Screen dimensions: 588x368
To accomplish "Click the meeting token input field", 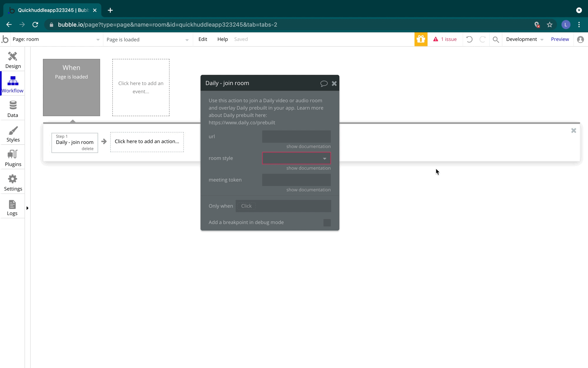I will [x=296, y=180].
